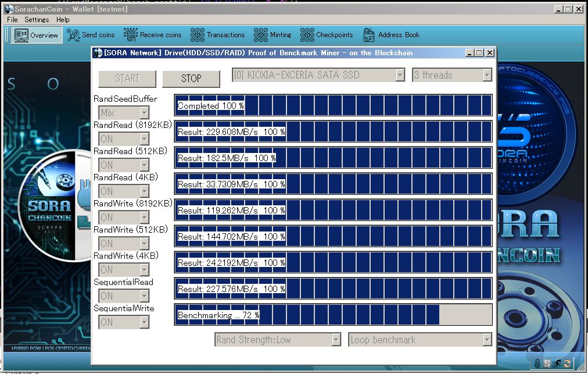Open the SequentialWrite ON dropdown

pyautogui.click(x=124, y=322)
